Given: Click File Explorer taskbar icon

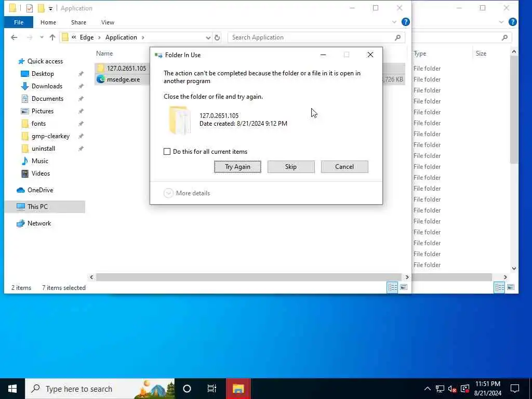Looking at the screenshot, I should click(x=238, y=389).
